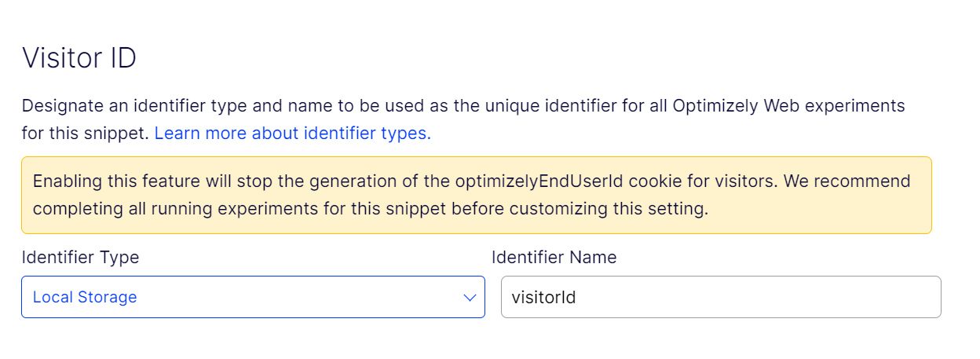Click "for this snippet." text before the link
The image size is (980, 359).
coord(86,133)
